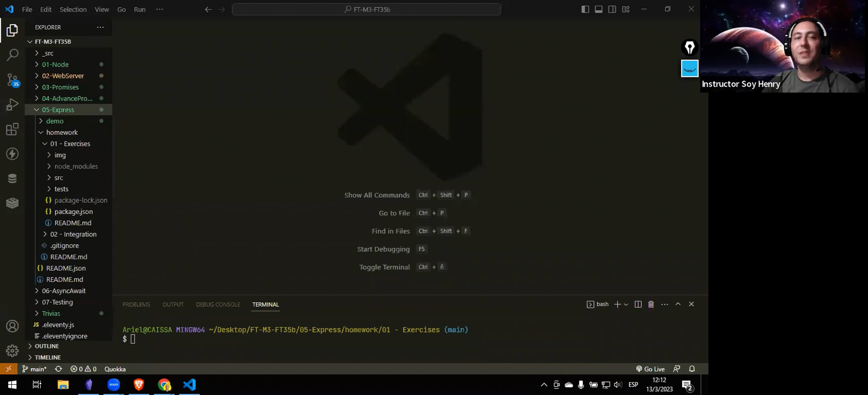The image size is (868, 395).
Task: Open Source Control view with 35 badge
Action: click(12, 80)
